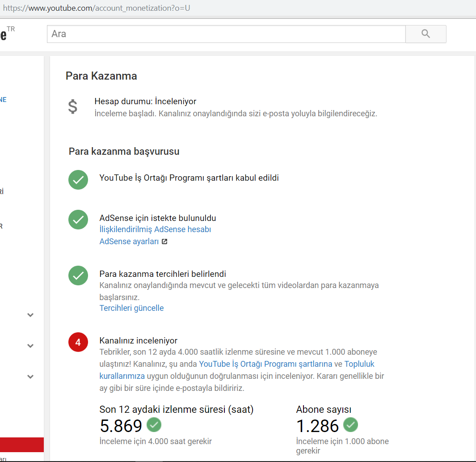The width and height of the screenshot is (476, 462).
Task: Click the YouTube TR logo
Action: [x=7, y=34]
